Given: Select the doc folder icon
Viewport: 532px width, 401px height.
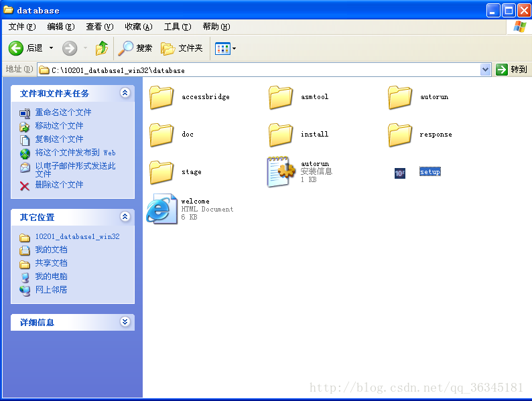Looking at the screenshot, I should pyautogui.click(x=161, y=135).
